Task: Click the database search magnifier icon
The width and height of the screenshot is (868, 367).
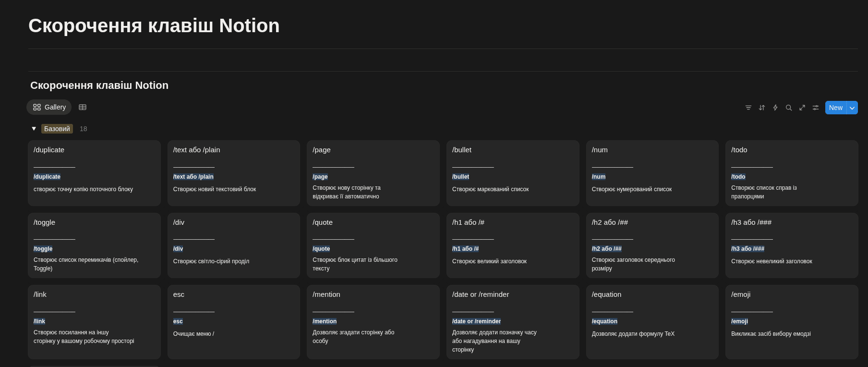Action: coord(788,108)
